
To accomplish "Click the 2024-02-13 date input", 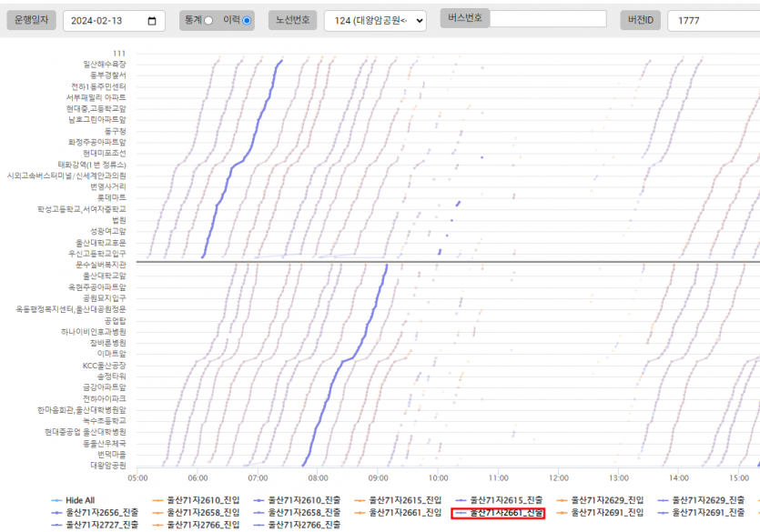I will pyautogui.click(x=105, y=21).
